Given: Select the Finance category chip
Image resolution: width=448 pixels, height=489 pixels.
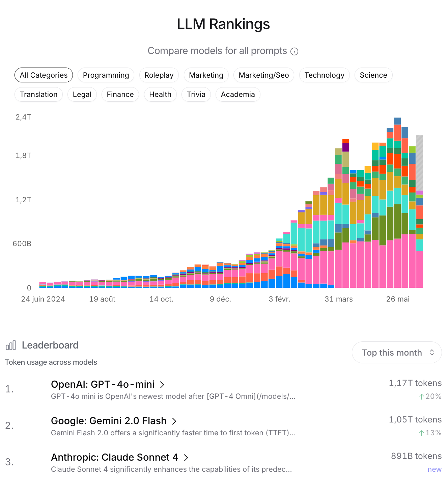Looking at the screenshot, I should (x=120, y=94).
